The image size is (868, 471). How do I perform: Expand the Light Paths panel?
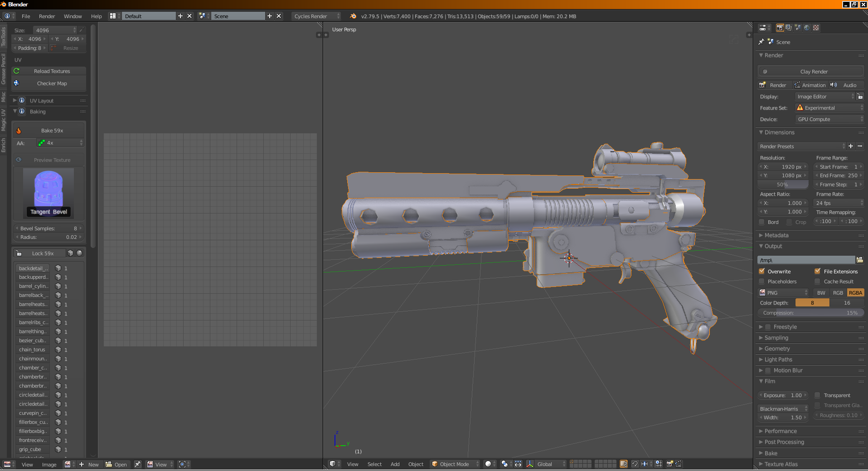pyautogui.click(x=778, y=359)
